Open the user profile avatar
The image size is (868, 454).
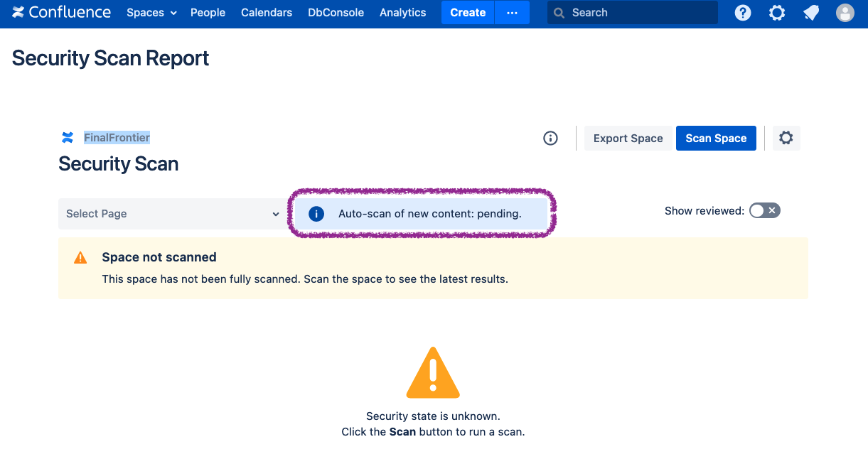click(x=845, y=13)
